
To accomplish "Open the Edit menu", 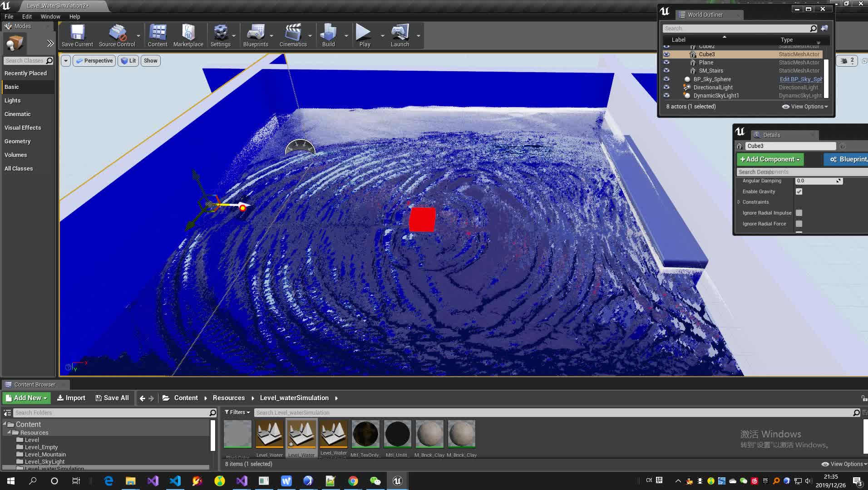I will click(x=27, y=16).
